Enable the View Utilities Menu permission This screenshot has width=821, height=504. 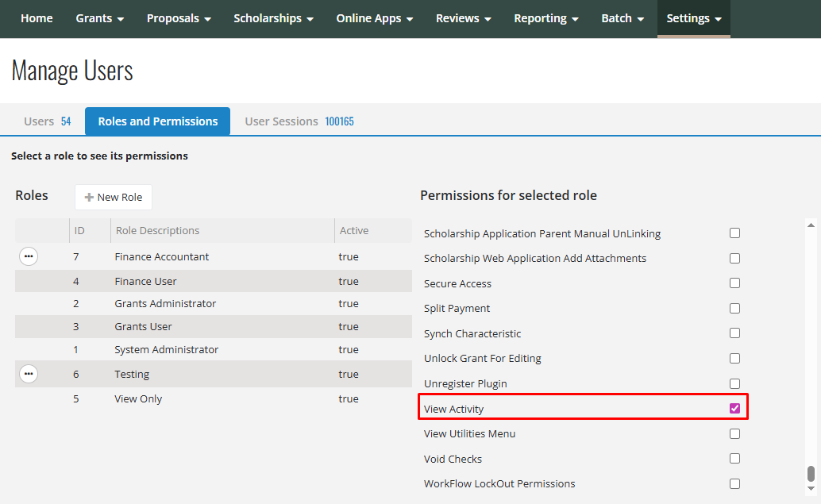[x=734, y=433]
